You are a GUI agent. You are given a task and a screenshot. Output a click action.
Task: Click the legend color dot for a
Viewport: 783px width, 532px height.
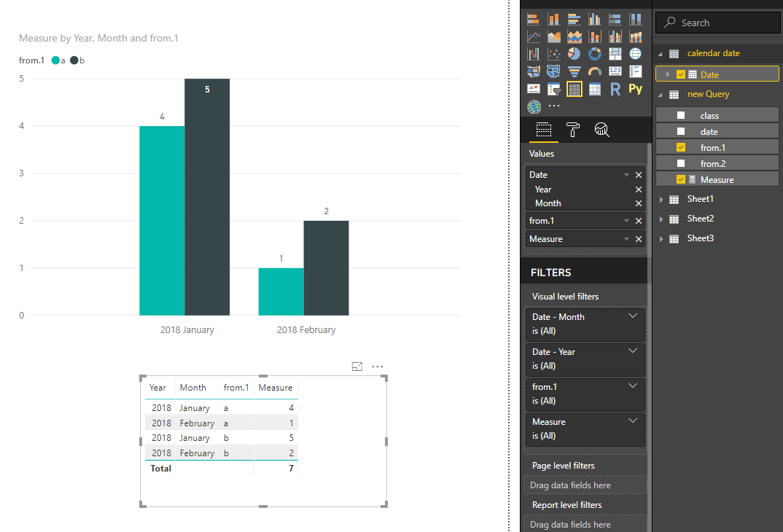pyautogui.click(x=55, y=60)
